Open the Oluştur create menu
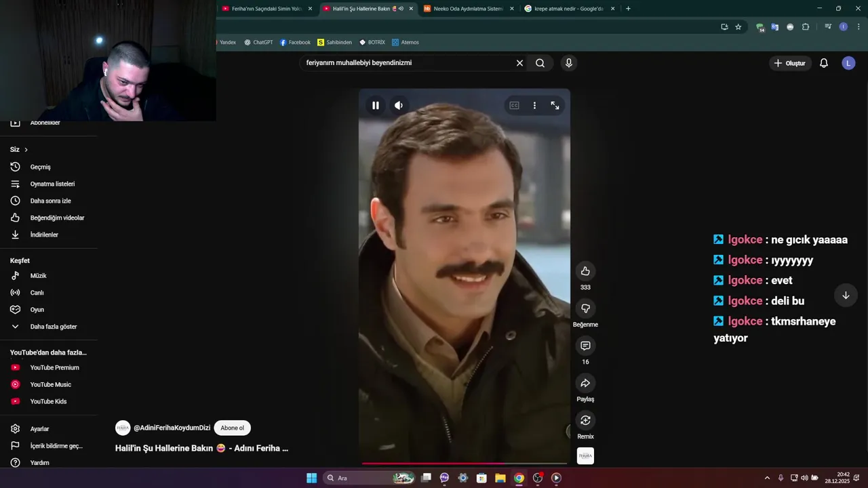 click(x=791, y=63)
